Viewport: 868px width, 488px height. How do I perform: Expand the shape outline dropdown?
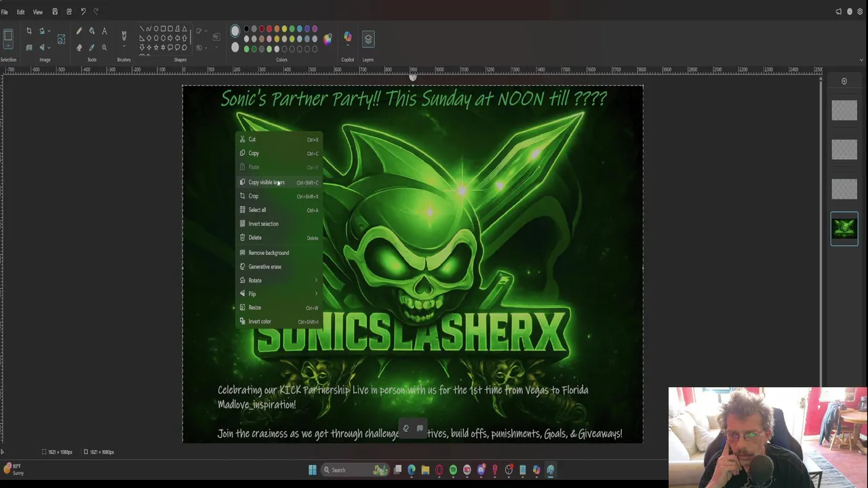[205, 31]
